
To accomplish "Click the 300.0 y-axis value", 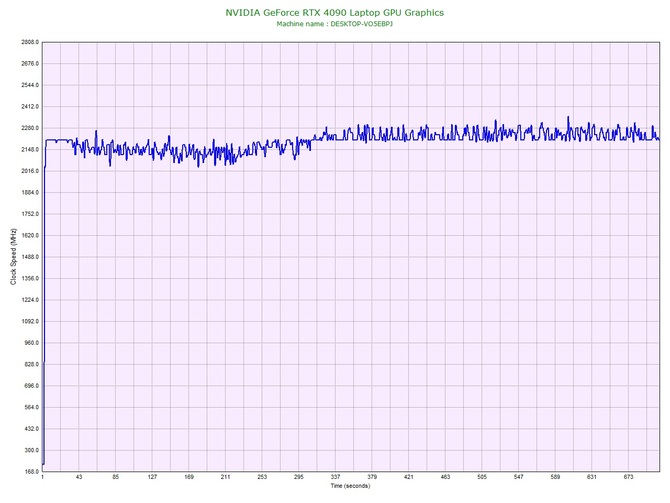I will point(31,450).
